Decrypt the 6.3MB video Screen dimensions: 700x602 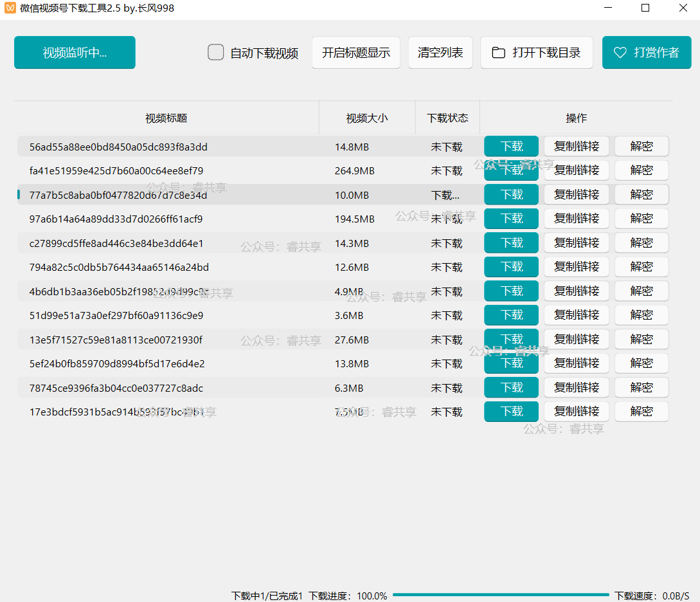[x=641, y=388]
